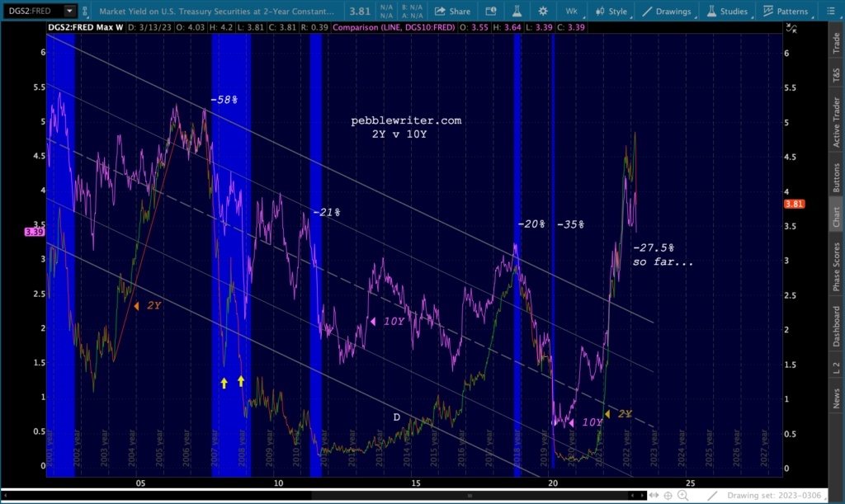Click the D marker on the chart
Viewport: 845px width, 504px height.
397,417
